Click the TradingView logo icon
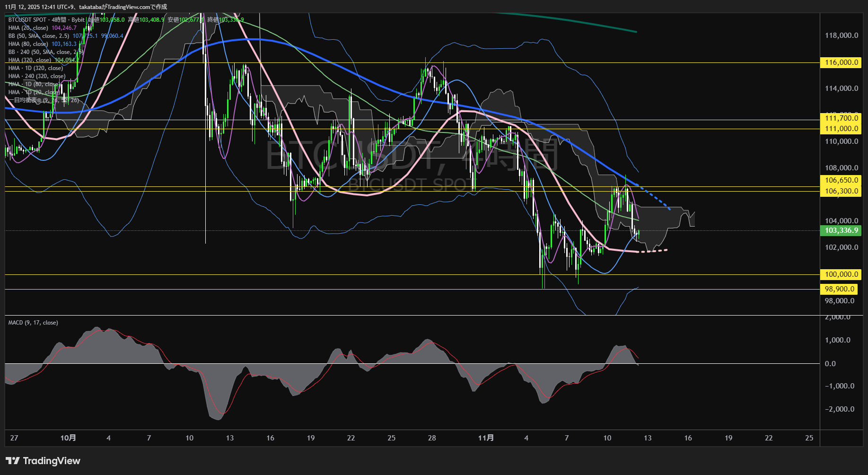 pos(13,461)
